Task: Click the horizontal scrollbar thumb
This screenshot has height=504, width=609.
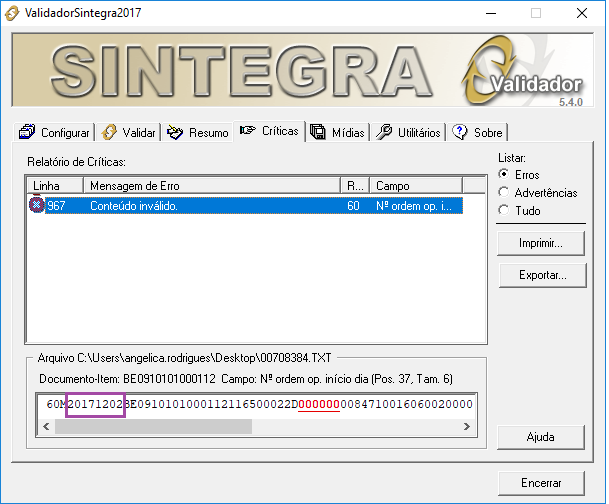Action: tap(153, 426)
